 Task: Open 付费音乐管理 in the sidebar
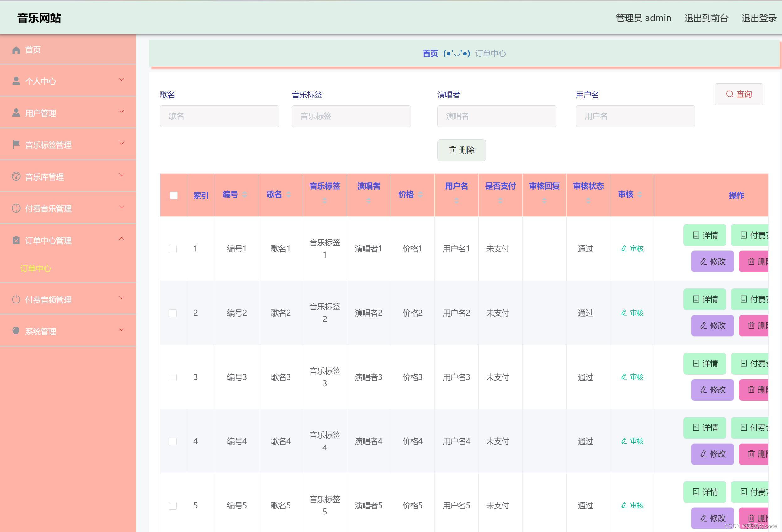(x=48, y=208)
